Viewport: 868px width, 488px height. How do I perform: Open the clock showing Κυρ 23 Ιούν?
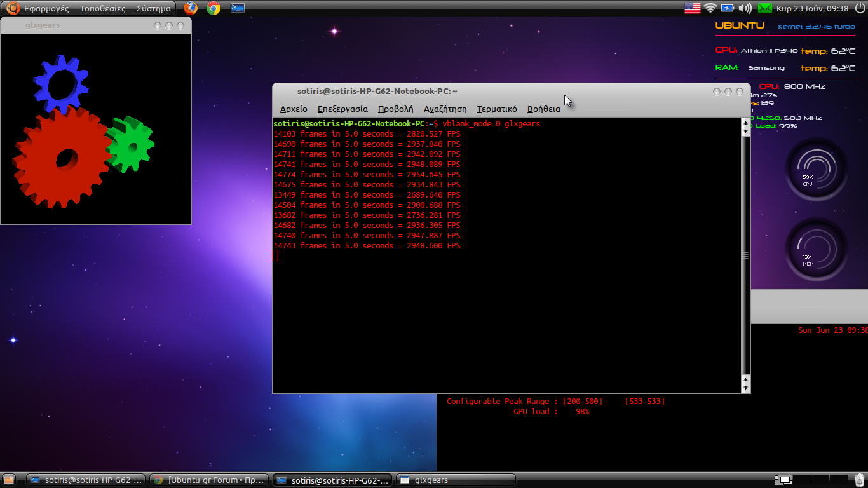(813, 8)
